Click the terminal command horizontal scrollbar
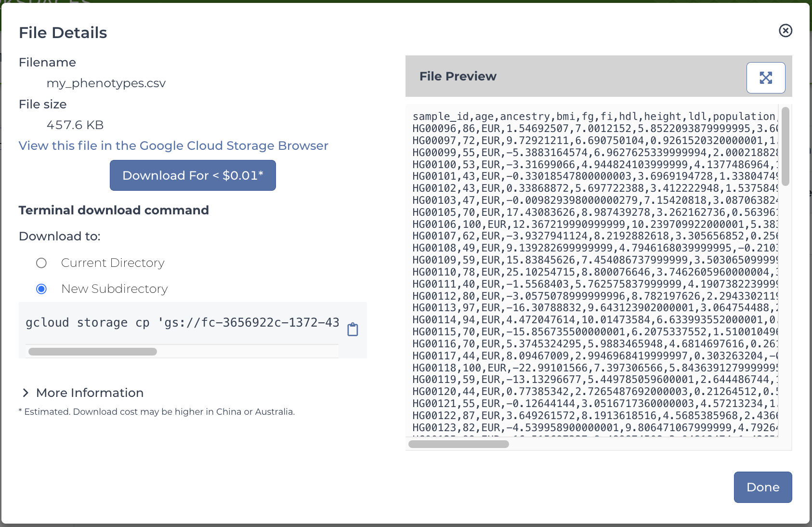Viewport: 812px width, 527px height. [92, 352]
